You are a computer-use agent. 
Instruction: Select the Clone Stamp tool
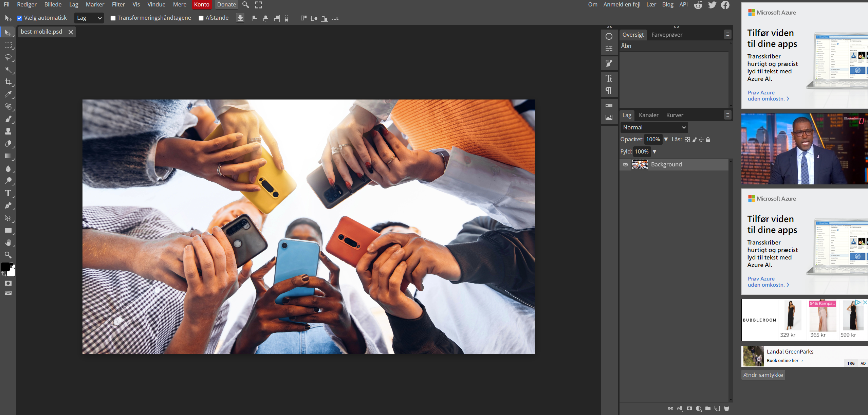pyautogui.click(x=8, y=131)
